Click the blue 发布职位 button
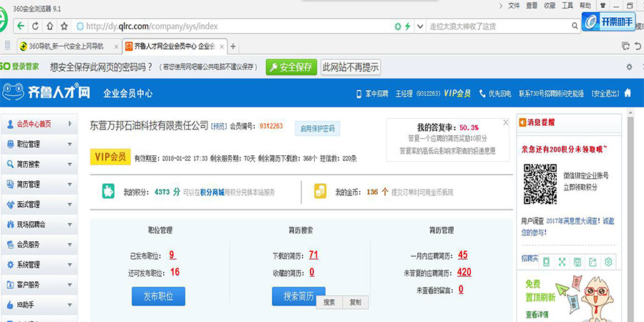Screen dimensions: 644x322 pyautogui.click(x=157, y=296)
